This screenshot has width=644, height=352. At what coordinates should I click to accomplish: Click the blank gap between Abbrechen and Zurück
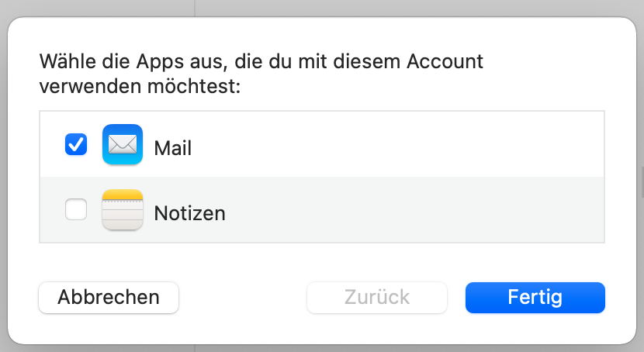pos(243,298)
